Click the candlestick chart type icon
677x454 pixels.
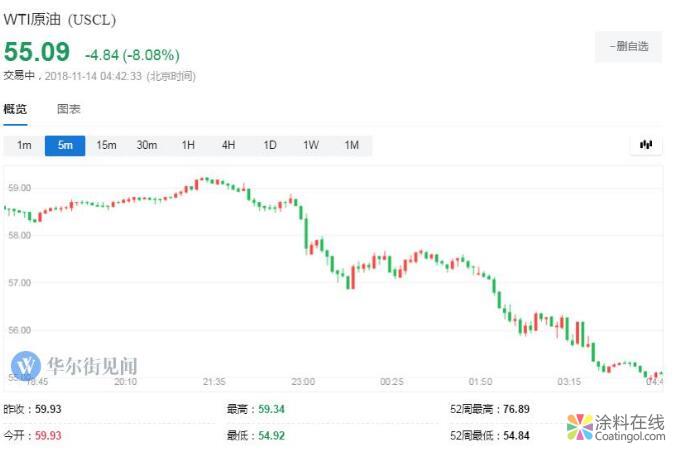(x=645, y=145)
